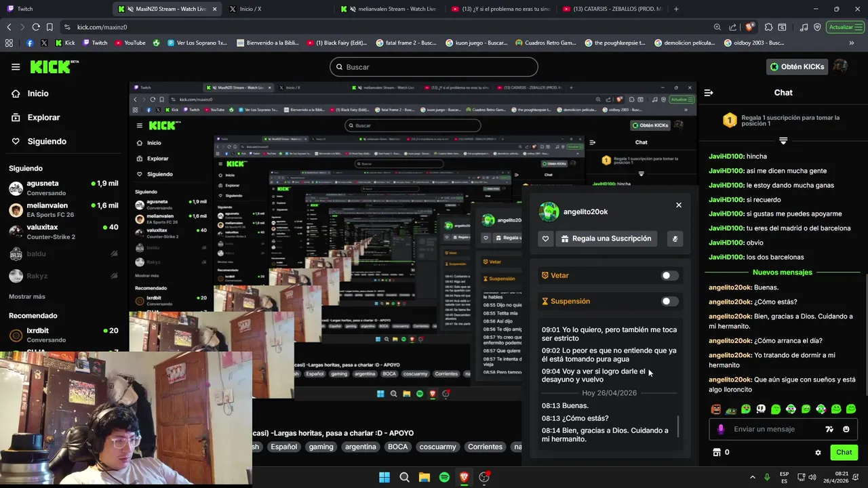The height and width of the screenshot is (488, 868).
Task: Click the music note playlist icon
Action: [x=804, y=27]
